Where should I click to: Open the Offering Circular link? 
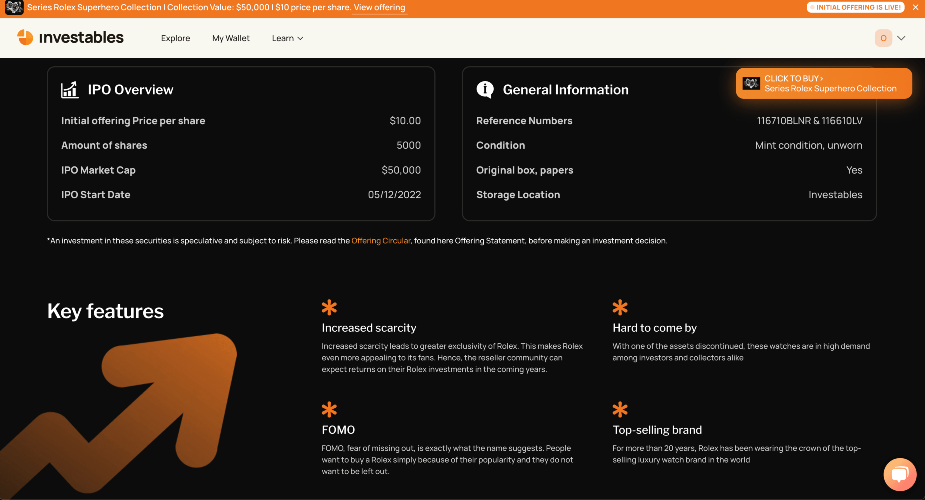pyautogui.click(x=381, y=241)
